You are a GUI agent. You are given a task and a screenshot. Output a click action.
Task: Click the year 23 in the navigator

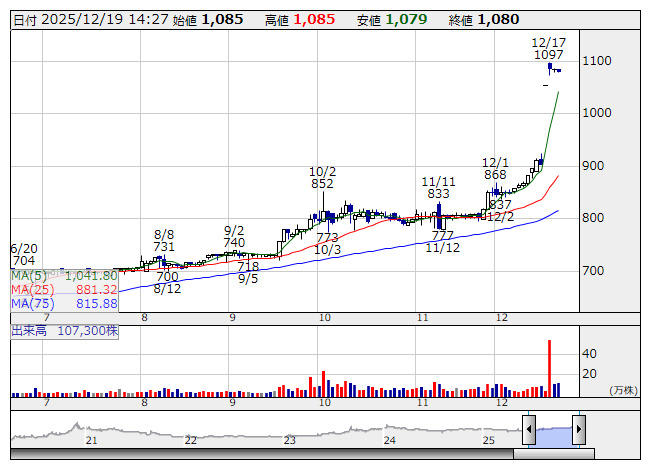(x=289, y=440)
